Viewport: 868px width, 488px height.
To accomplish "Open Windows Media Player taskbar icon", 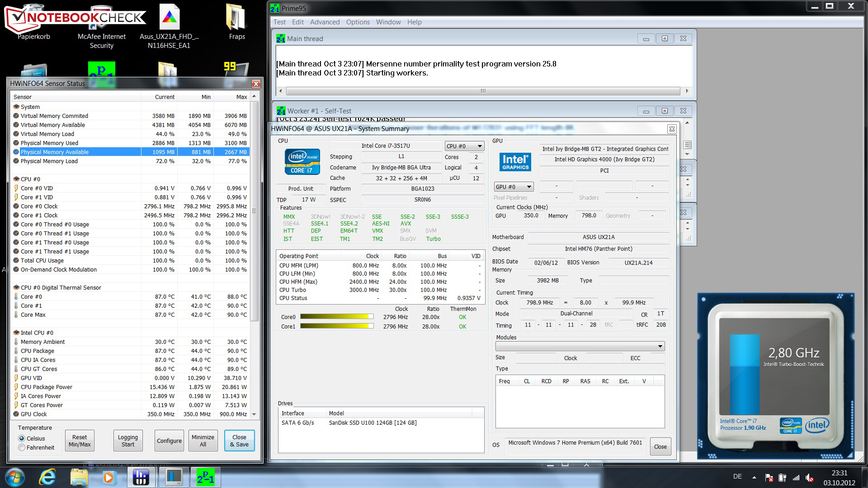I will click(x=108, y=477).
